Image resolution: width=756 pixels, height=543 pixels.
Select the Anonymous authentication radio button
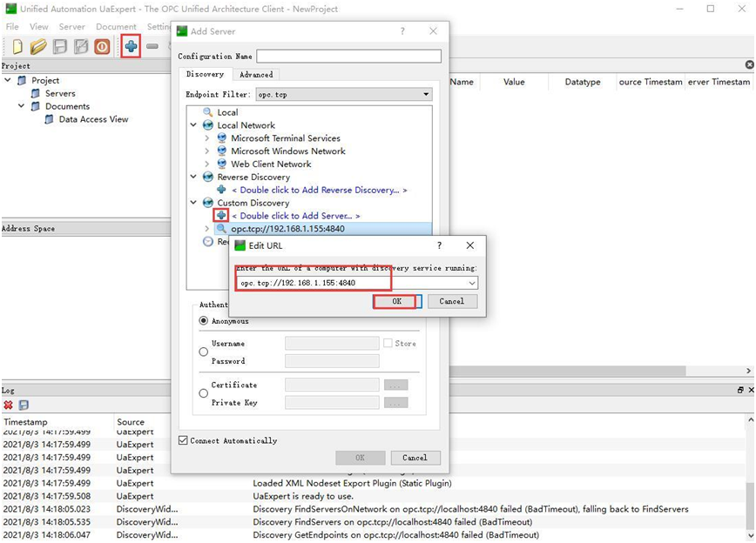coord(204,320)
